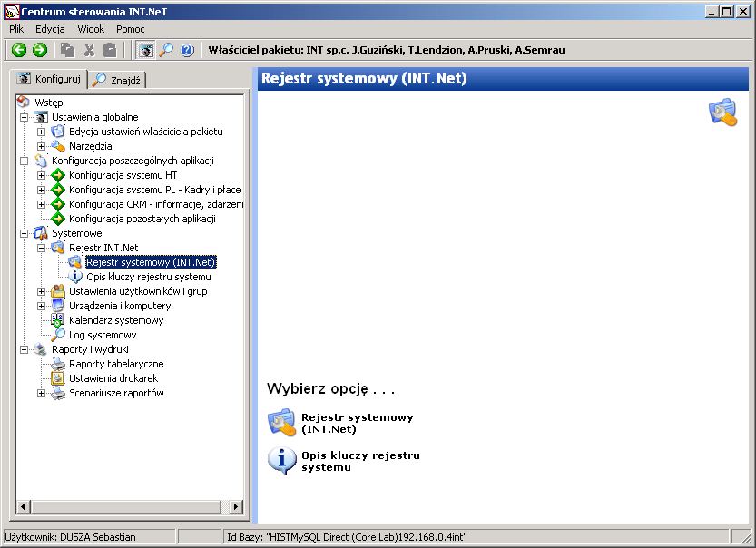
Task: Expand Konfiguracja CRM node
Action: click(x=41, y=204)
